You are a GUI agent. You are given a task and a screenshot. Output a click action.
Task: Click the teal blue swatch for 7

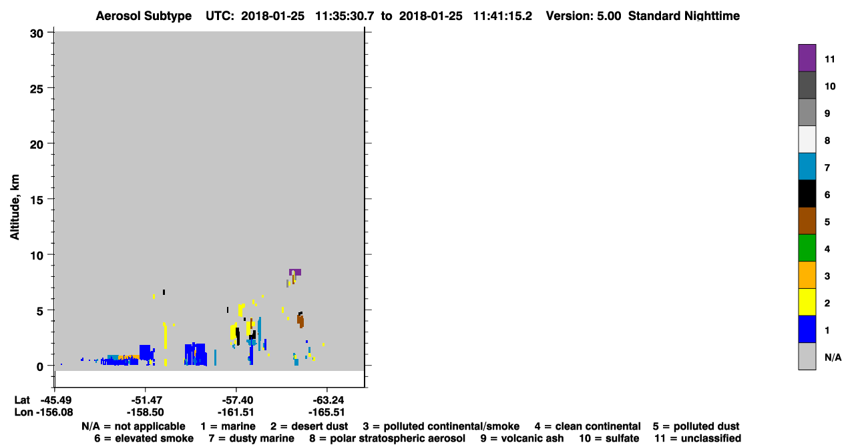807,167
